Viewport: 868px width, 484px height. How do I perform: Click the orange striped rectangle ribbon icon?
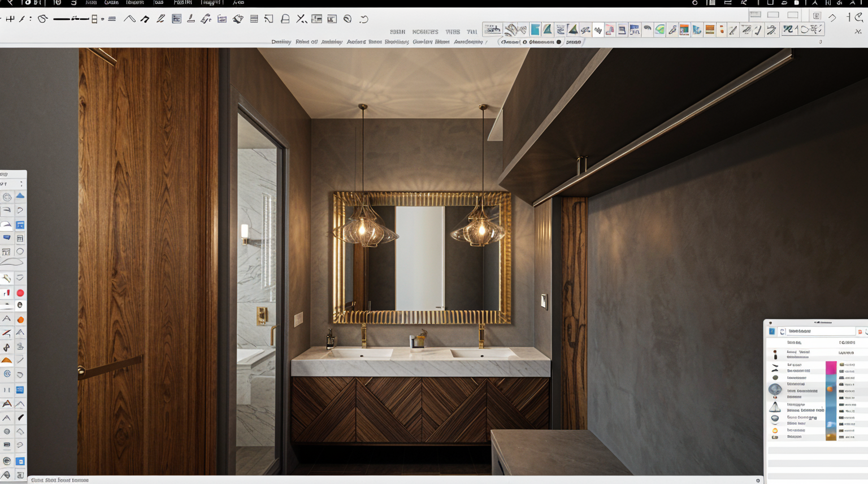pyautogui.click(x=710, y=30)
